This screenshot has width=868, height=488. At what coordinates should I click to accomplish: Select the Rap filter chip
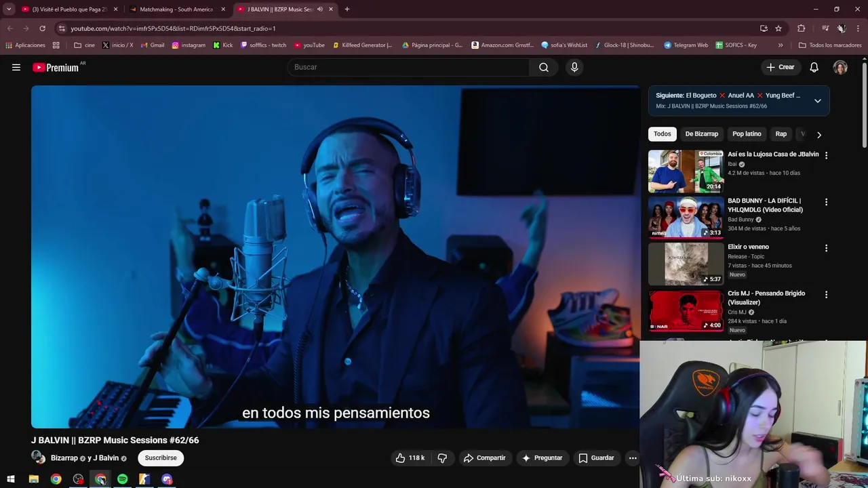tap(781, 134)
